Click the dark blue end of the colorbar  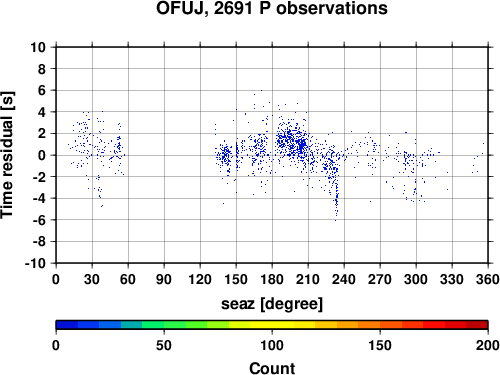coord(67,325)
